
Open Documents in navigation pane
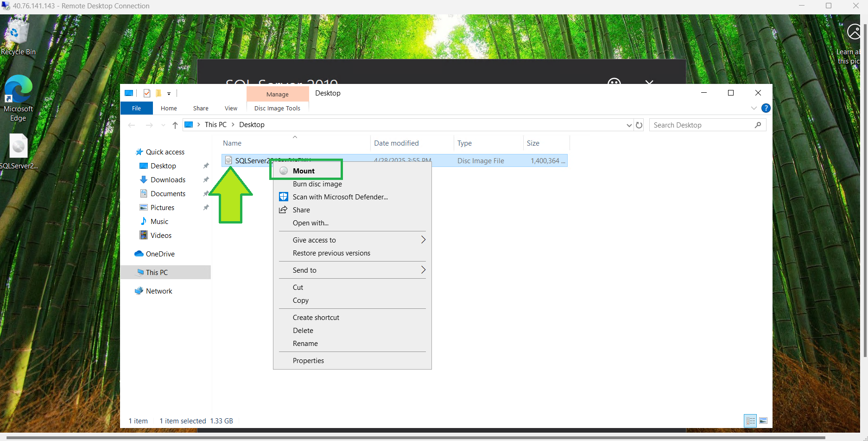[168, 194]
